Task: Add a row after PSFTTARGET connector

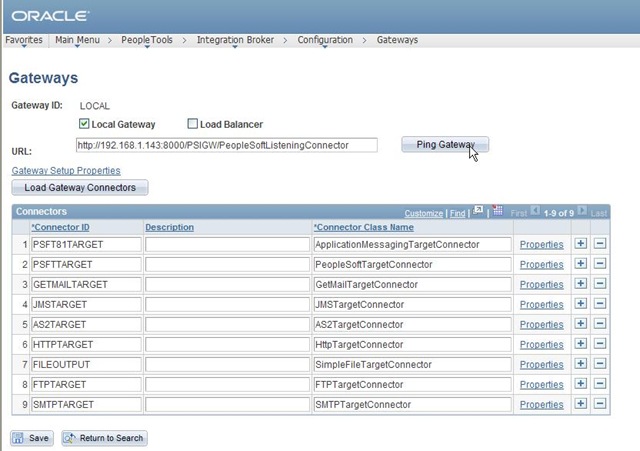Action: tap(580, 264)
